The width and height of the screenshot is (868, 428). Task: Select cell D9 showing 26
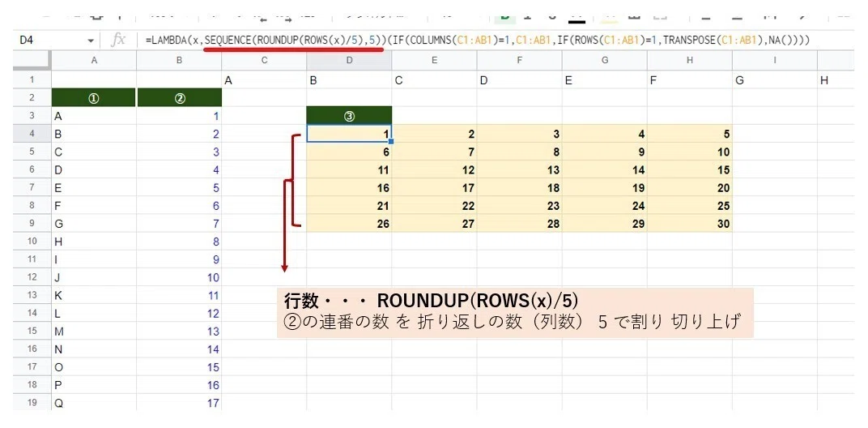click(x=349, y=224)
